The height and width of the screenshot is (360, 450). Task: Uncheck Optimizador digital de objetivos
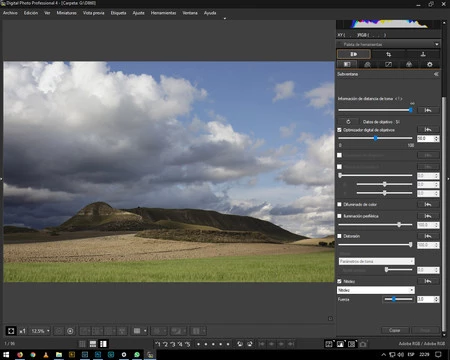click(x=339, y=130)
